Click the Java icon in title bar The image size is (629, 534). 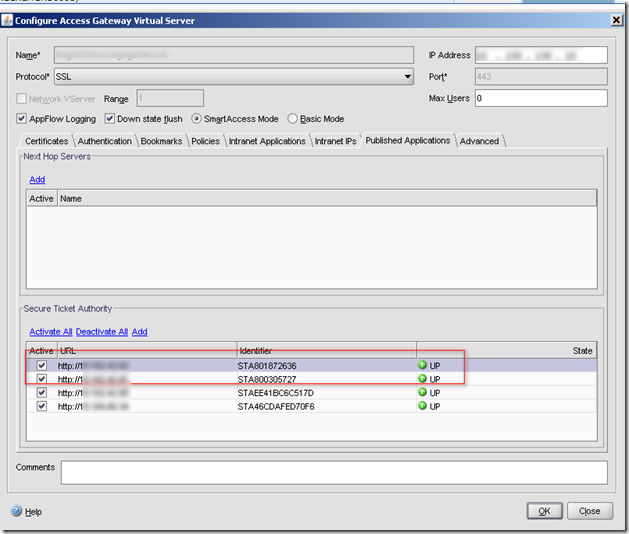(x=8, y=20)
